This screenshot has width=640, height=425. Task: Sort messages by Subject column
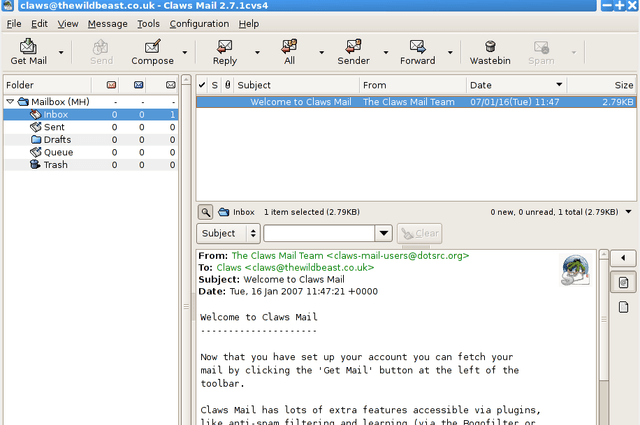297,85
